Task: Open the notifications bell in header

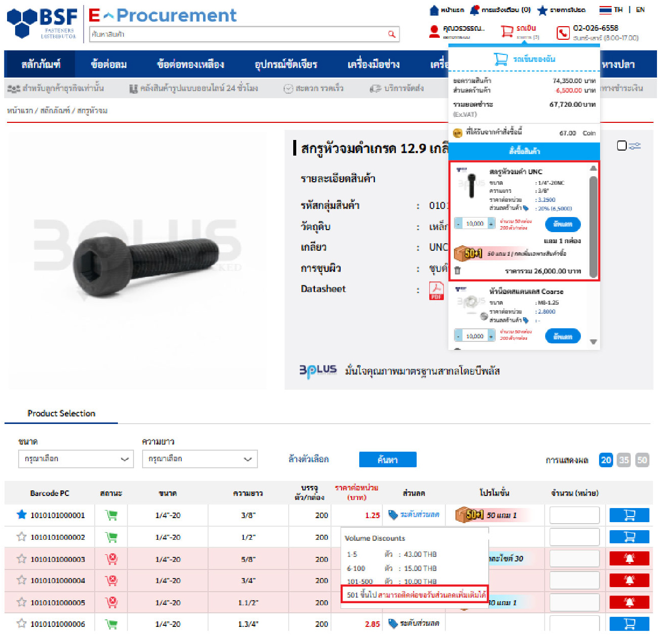Action: 474,10
